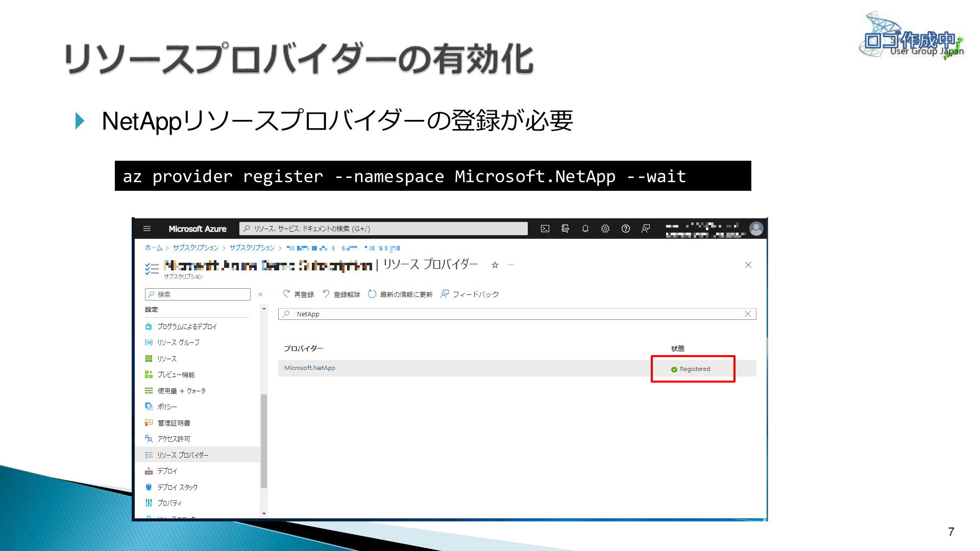Open the second サブスクリプション breadcrumb
Viewport: 980px width, 551px height.
[x=252, y=247]
